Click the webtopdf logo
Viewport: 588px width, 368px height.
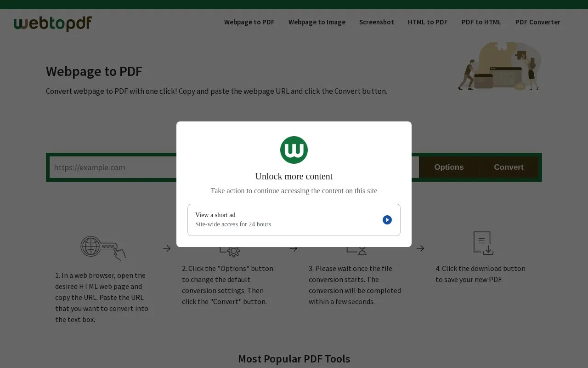coord(53,23)
